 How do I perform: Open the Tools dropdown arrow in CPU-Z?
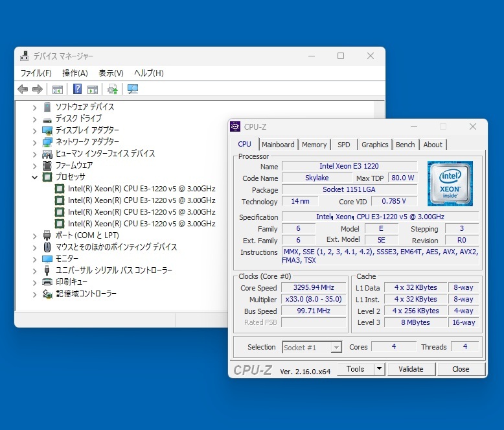[380, 369]
